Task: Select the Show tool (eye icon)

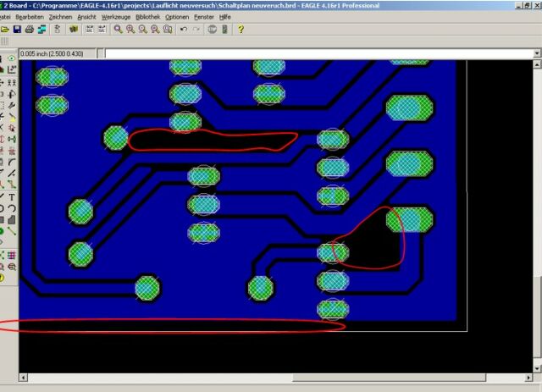Action: coord(12,58)
